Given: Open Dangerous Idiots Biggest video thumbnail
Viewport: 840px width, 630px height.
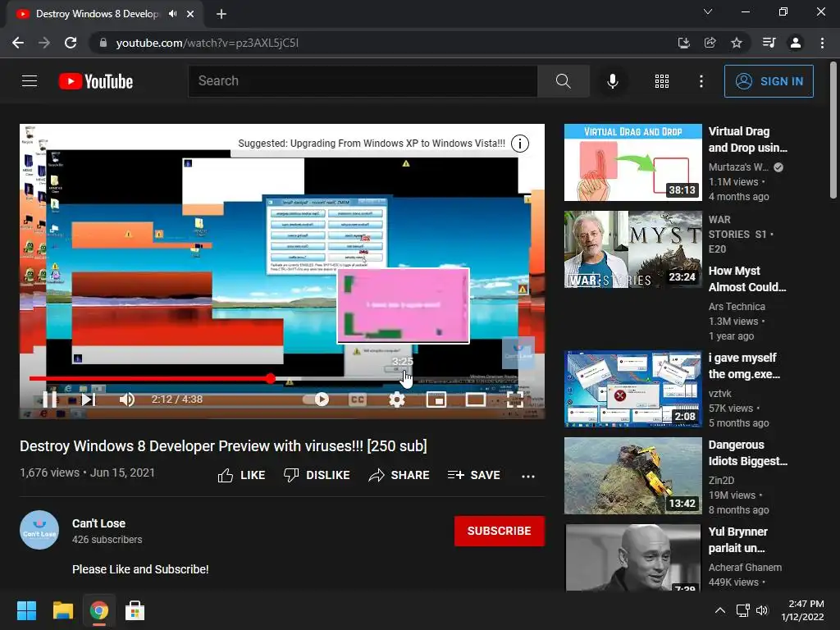Looking at the screenshot, I should point(632,476).
